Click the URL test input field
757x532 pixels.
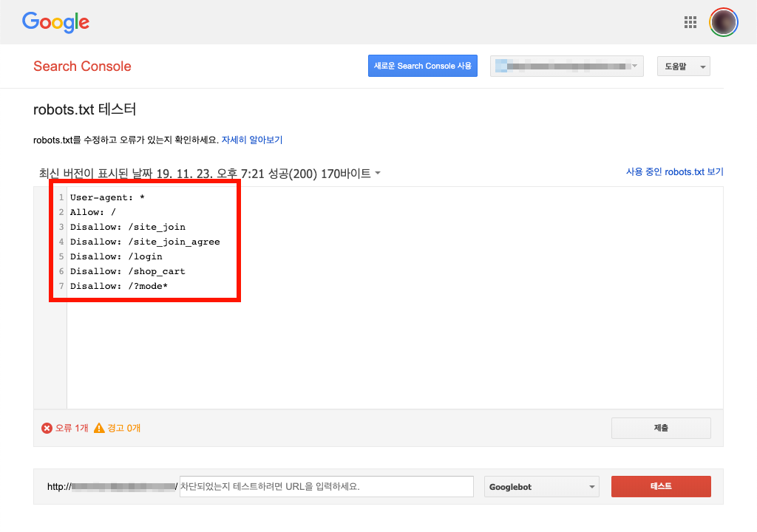click(x=326, y=487)
